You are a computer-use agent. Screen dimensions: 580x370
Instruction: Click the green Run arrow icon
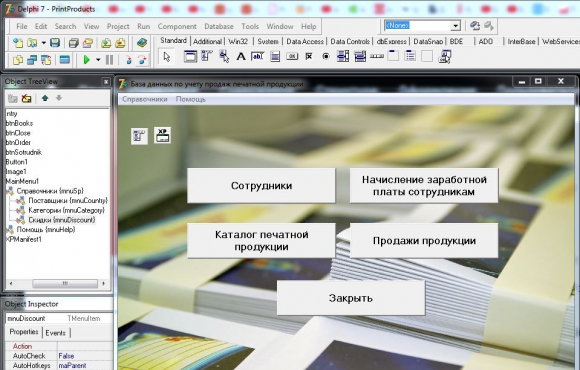tap(87, 60)
